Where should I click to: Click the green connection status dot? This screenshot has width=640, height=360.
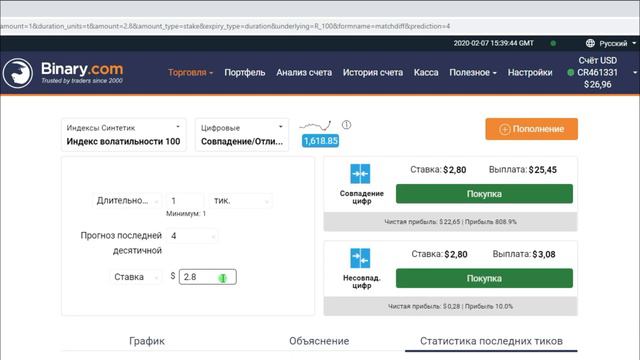(553, 43)
